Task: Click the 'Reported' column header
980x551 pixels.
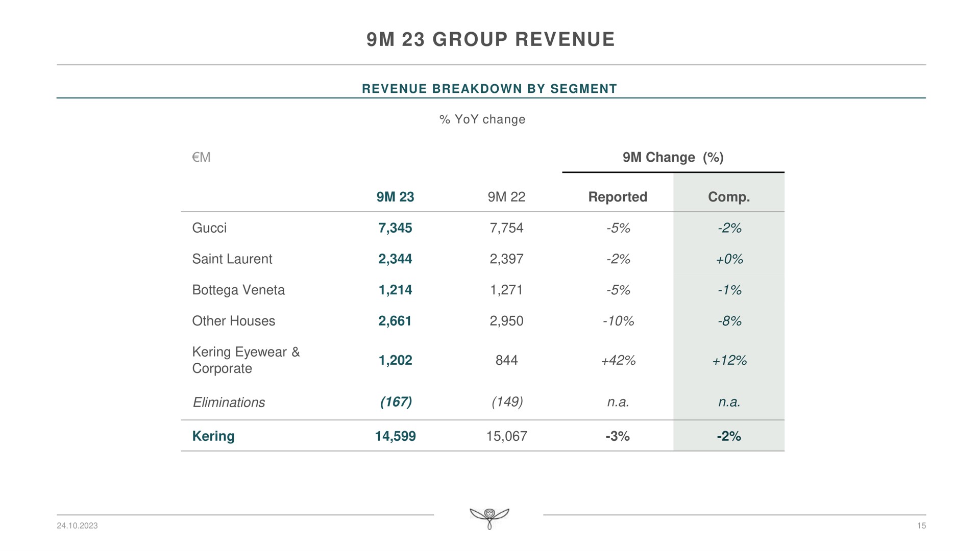Action: 618,197
